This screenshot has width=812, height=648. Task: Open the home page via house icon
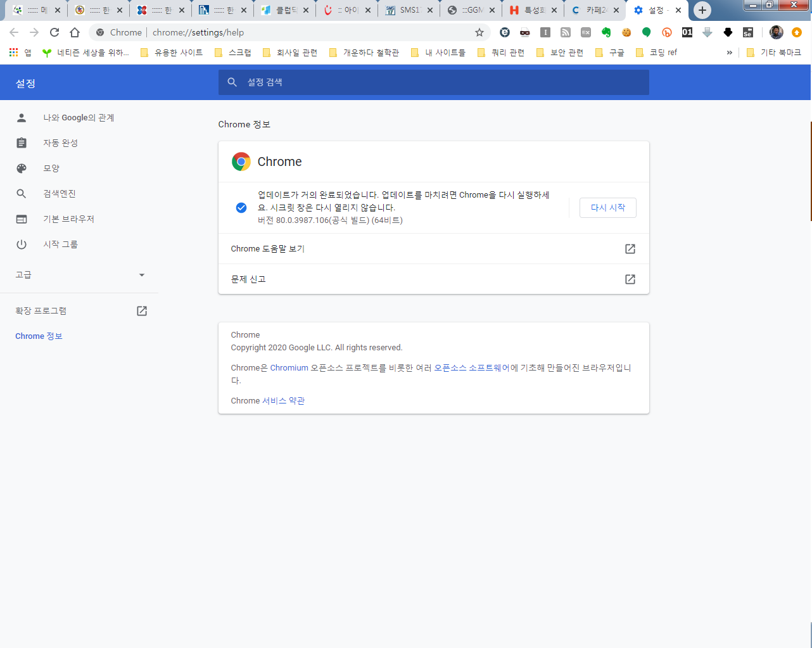pyautogui.click(x=75, y=32)
